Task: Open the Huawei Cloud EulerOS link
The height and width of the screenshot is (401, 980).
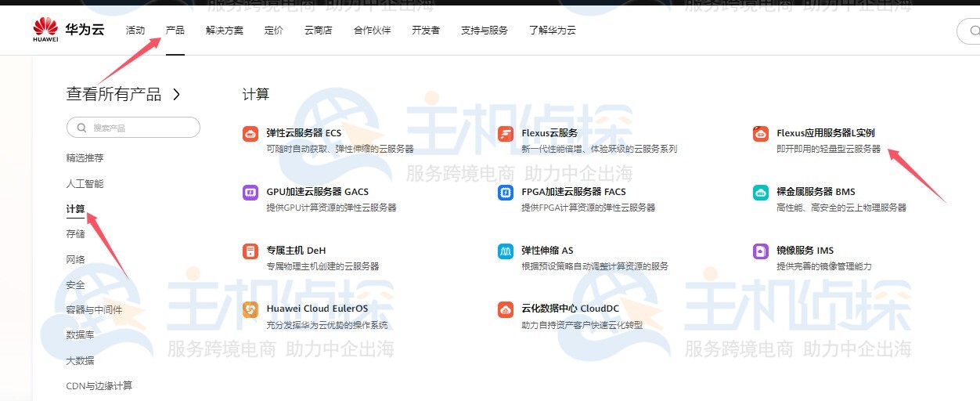Action: (x=317, y=309)
